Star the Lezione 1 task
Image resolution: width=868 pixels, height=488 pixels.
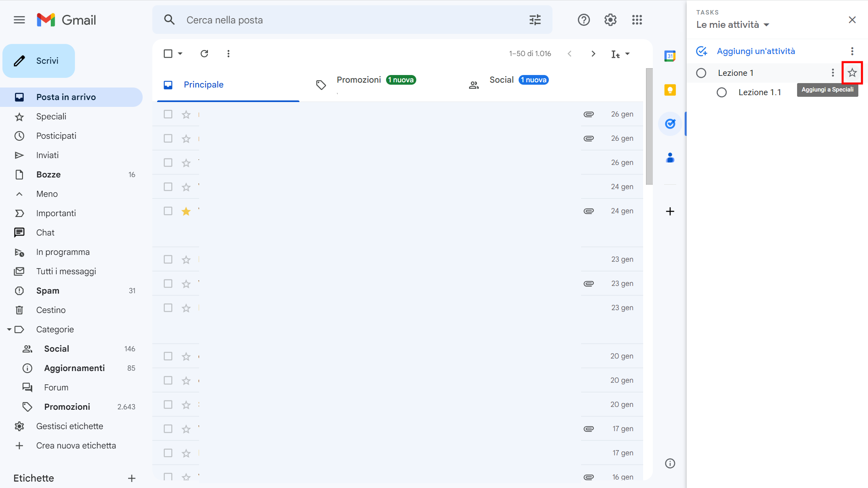click(852, 73)
